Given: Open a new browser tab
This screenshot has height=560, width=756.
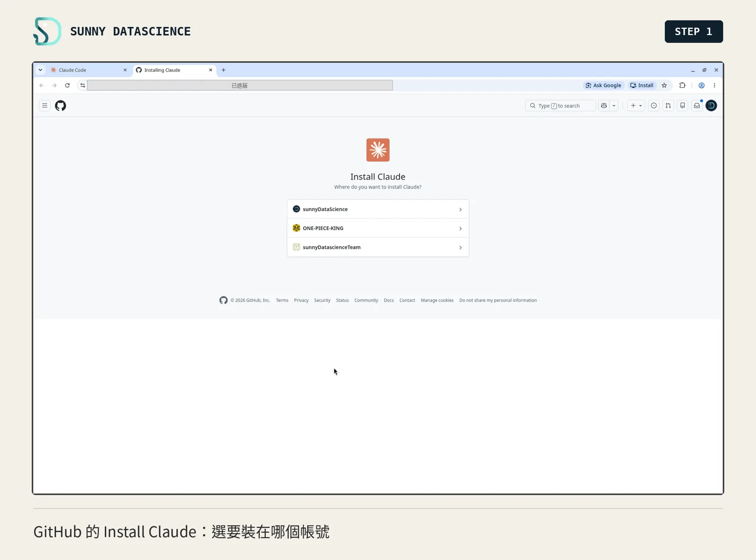Looking at the screenshot, I should [223, 70].
